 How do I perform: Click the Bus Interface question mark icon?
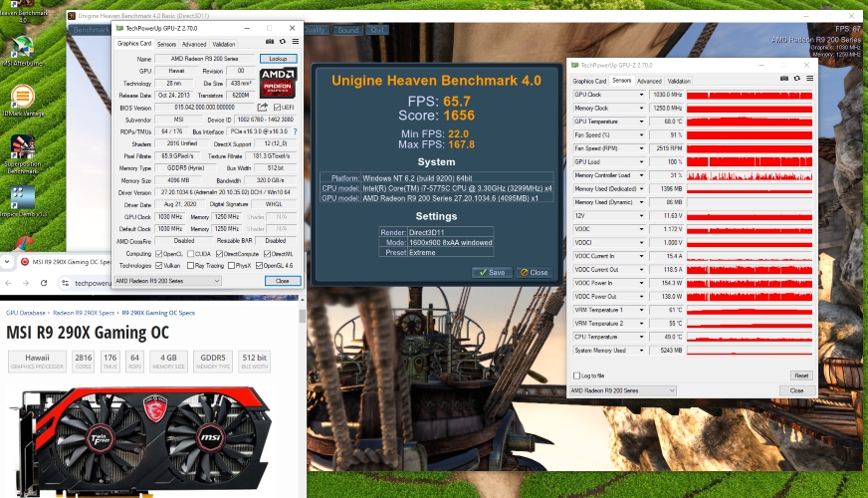(295, 131)
